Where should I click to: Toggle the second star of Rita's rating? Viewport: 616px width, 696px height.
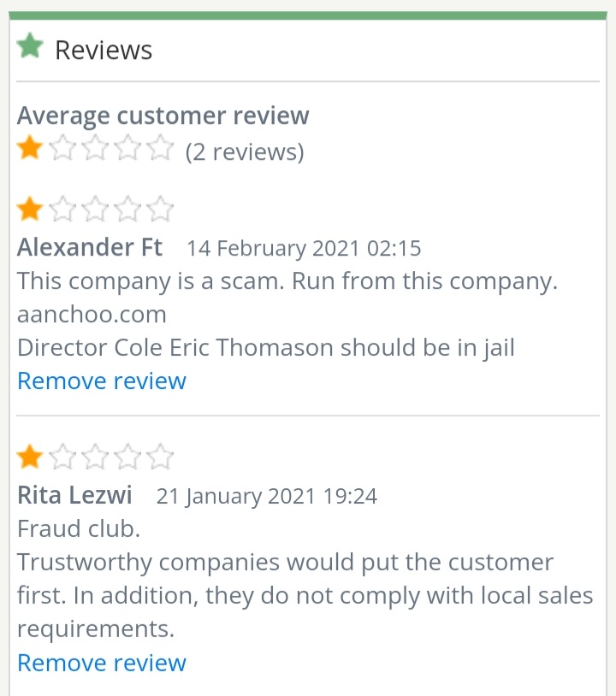[61, 456]
